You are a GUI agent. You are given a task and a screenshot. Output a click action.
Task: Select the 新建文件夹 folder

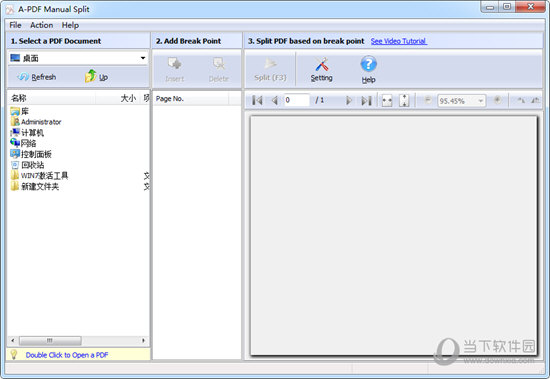point(35,186)
